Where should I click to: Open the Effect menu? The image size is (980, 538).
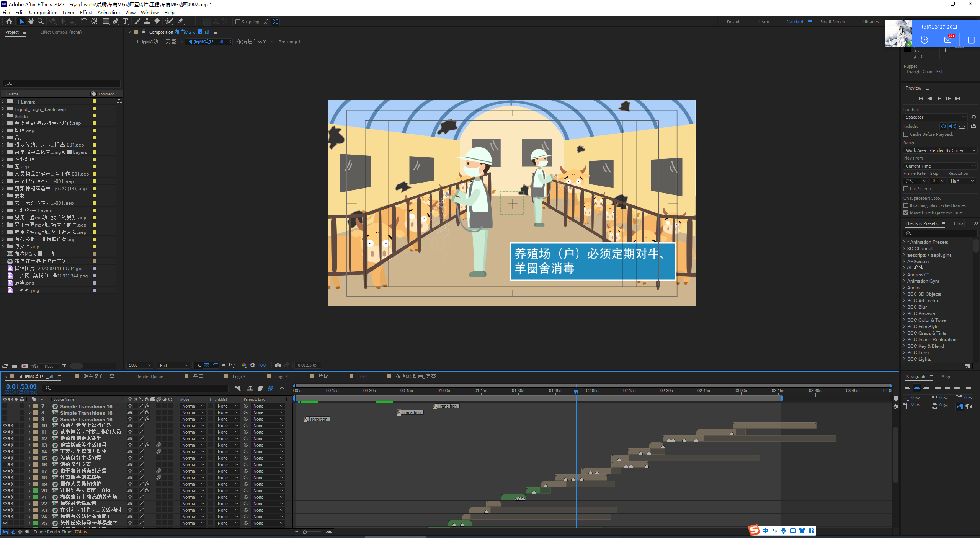tap(86, 13)
